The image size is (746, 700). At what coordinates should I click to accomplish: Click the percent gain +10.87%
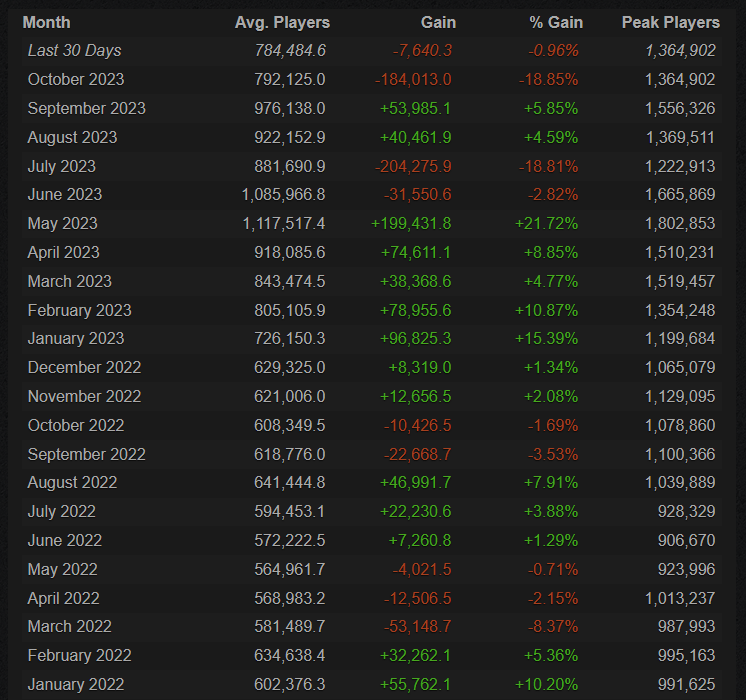[x=547, y=311]
